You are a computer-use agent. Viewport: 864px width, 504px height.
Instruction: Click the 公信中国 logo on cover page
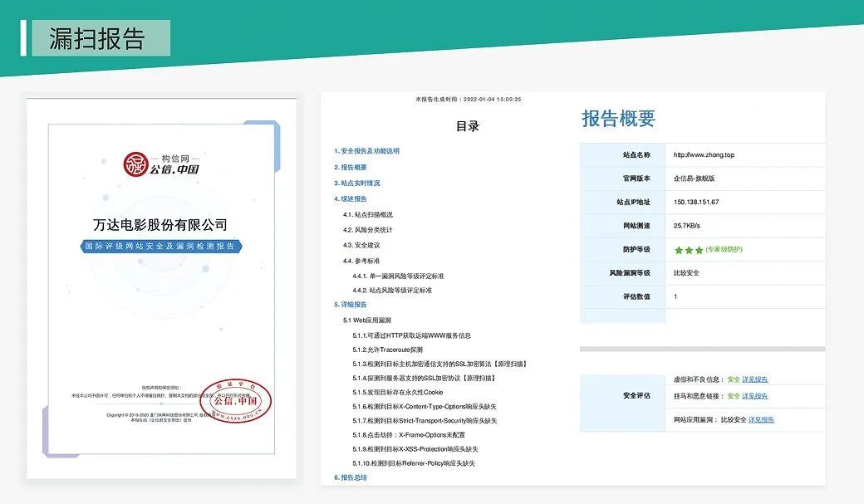click(x=161, y=164)
